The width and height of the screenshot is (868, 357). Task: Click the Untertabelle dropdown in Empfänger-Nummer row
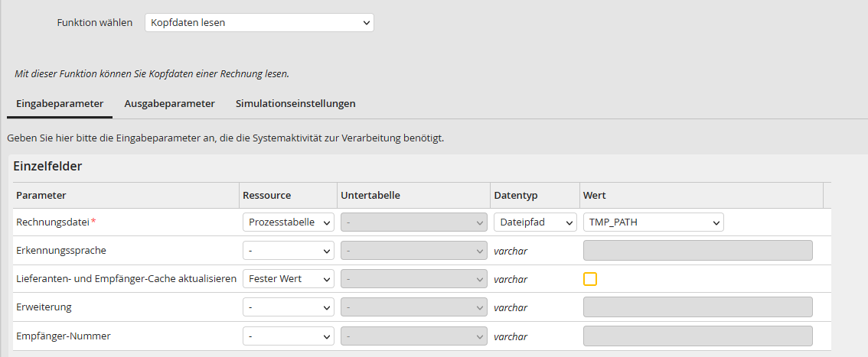pyautogui.click(x=413, y=336)
